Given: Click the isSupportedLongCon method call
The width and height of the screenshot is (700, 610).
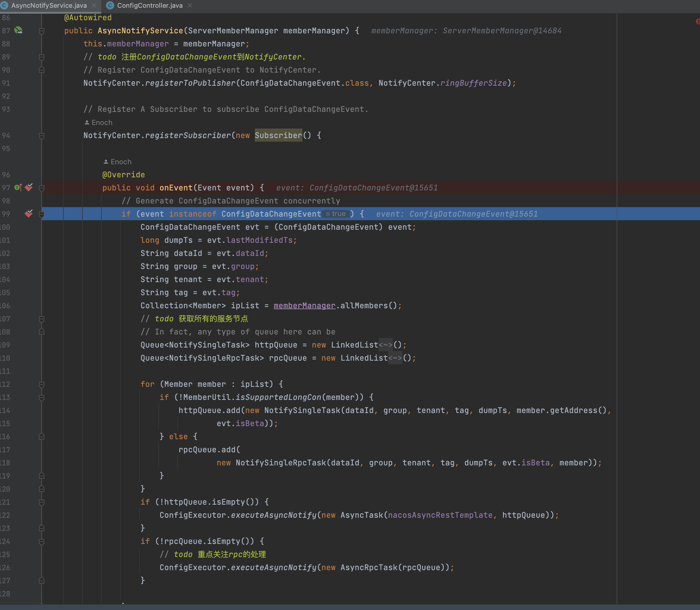Looking at the screenshot, I should pyautogui.click(x=278, y=397).
